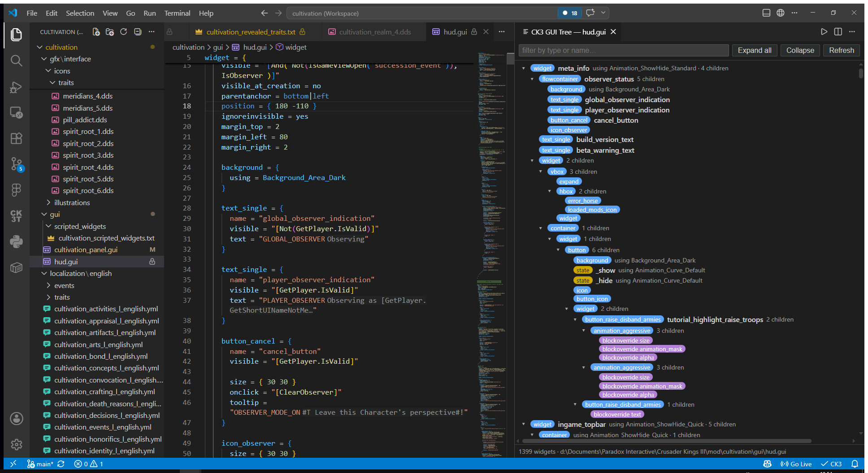Refresh the Explorer file tree
This screenshot has width=868, height=473.
pos(124,32)
